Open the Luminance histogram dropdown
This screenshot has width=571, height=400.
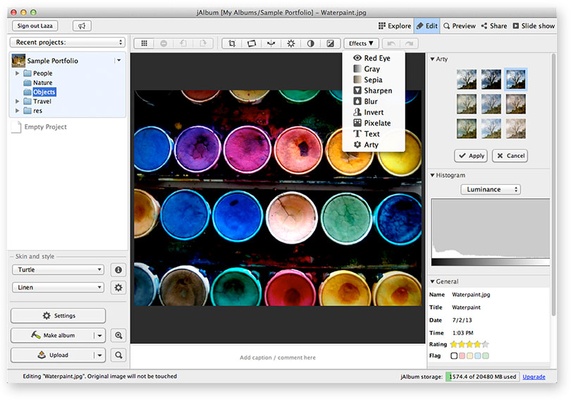pos(491,189)
